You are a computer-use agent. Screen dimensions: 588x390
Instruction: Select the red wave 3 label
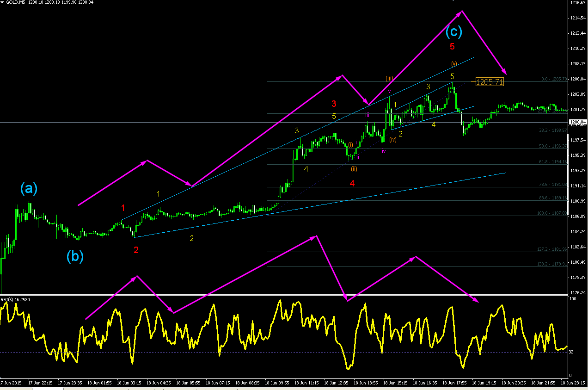pos(333,103)
